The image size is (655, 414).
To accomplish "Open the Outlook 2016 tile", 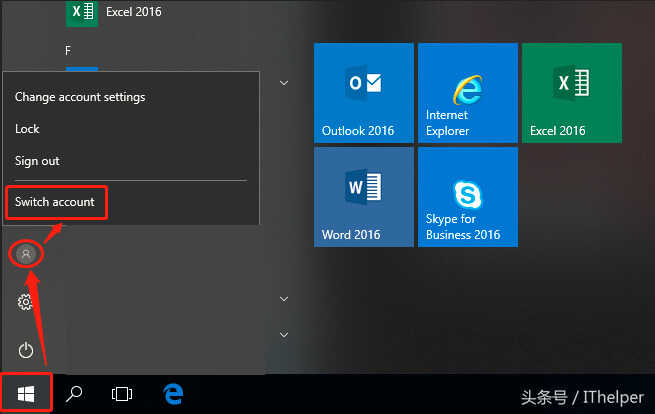I will [x=363, y=93].
